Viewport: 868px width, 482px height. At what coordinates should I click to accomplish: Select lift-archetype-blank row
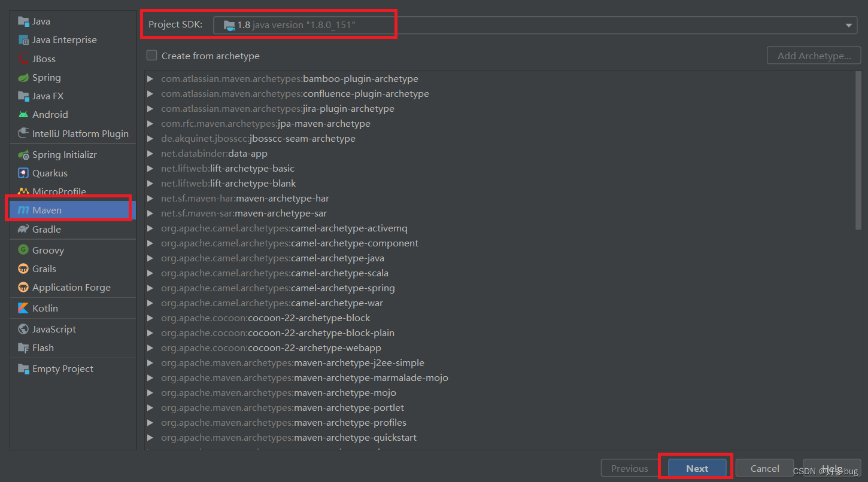point(500,184)
